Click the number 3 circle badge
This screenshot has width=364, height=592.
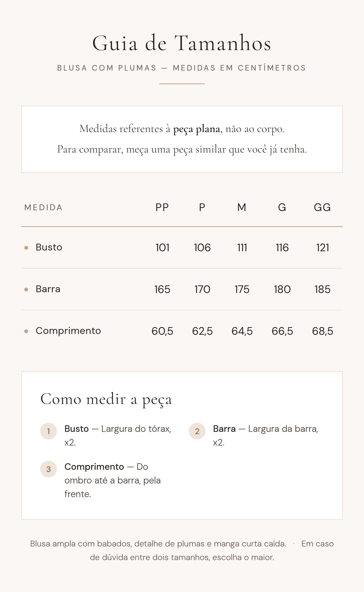(48, 469)
